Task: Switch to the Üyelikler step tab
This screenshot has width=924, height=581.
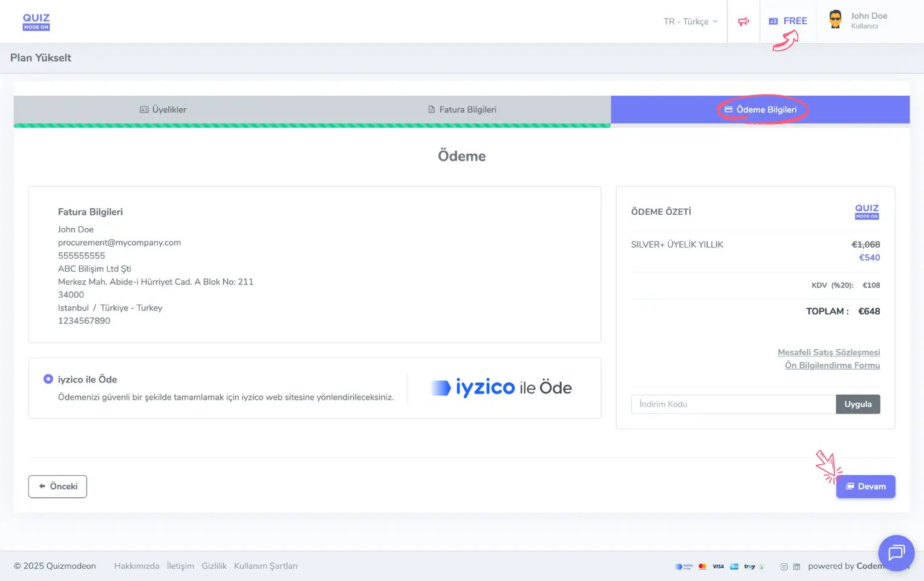Action: click(x=163, y=110)
